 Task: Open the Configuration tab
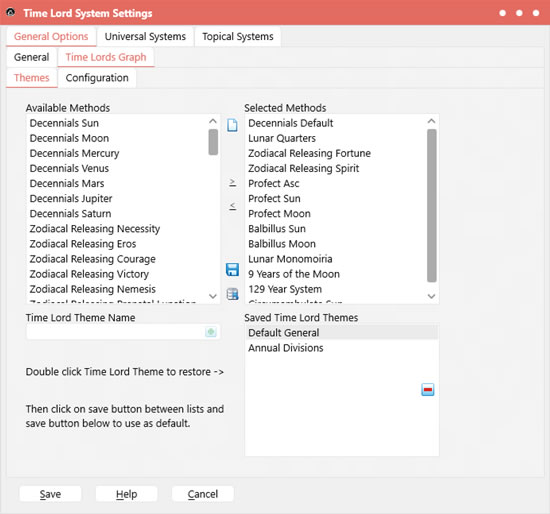point(97,78)
